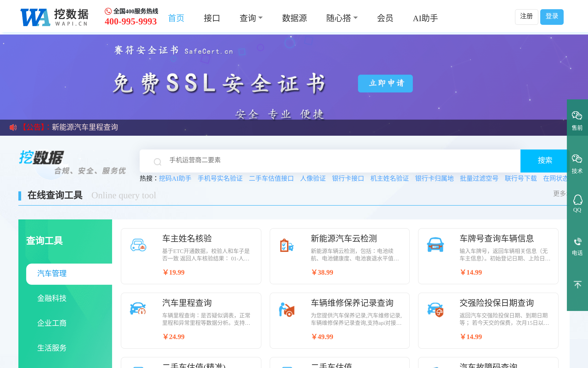Click hot search link 二手车估值接口
The image size is (588, 368).
click(x=271, y=178)
